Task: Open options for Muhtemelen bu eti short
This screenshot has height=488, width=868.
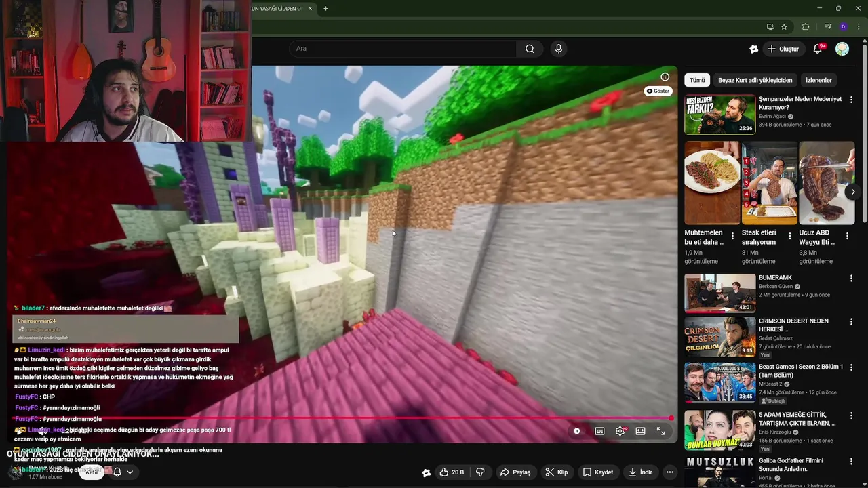Action: pyautogui.click(x=733, y=237)
